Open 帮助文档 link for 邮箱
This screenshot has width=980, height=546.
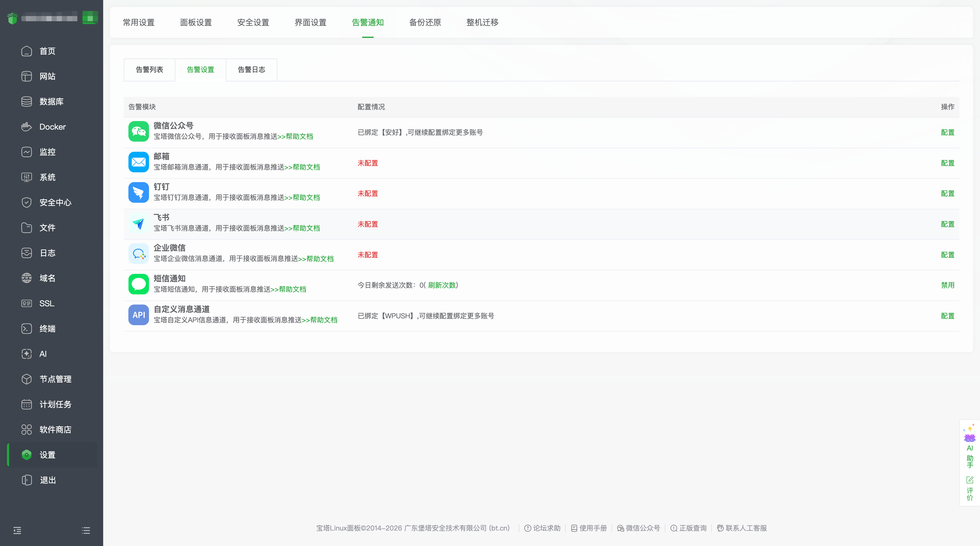pyautogui.click(x=302, y=167)
